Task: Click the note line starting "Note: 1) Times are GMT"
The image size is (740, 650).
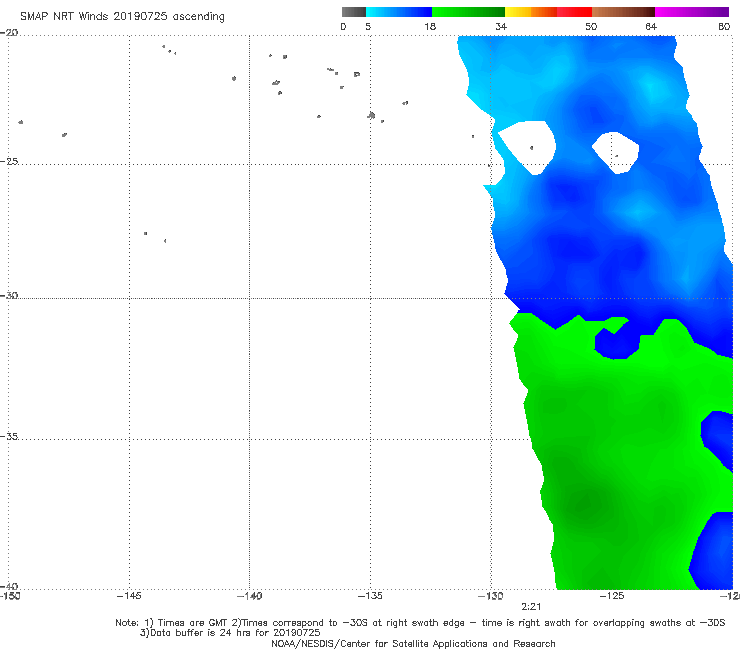Action: (x=420, y=623)
